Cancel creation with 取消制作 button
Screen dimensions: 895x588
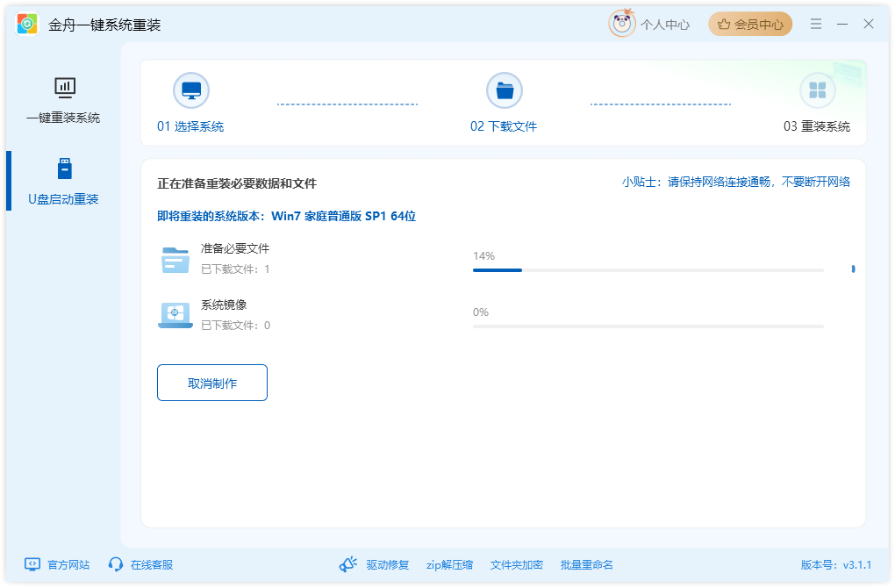pyautogui.click(x=212, y=383)
